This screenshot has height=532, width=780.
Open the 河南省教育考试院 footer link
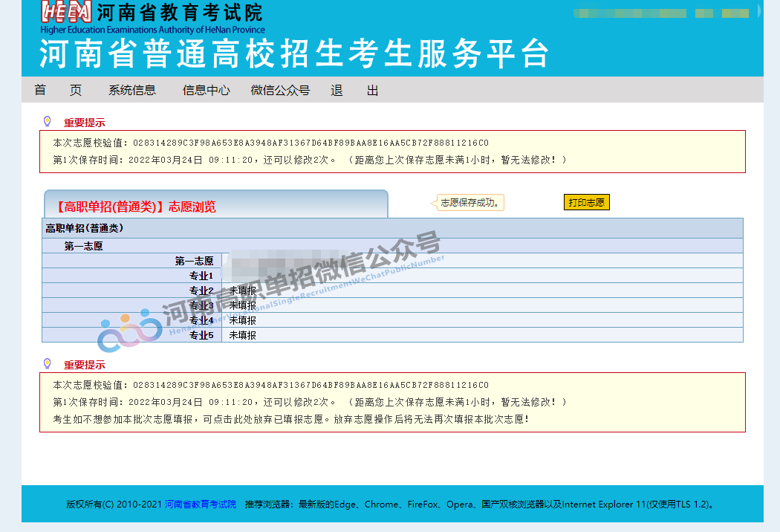pyautogui.click(x=201, y=504)
